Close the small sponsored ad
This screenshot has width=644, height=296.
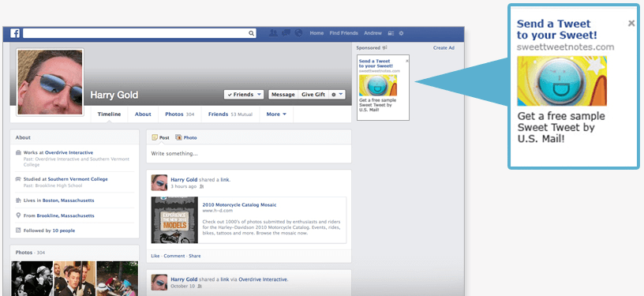click(407, 61)
